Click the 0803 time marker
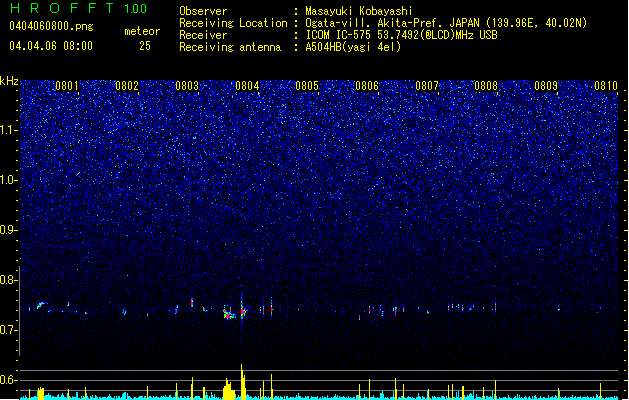The width and height of the screenshot is (629, 400). coord(187,86)
